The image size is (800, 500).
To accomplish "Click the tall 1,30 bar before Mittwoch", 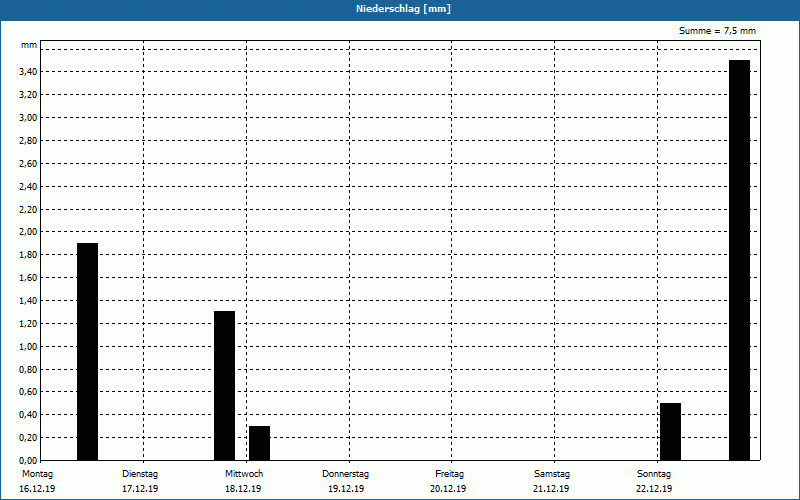I will click(224, 386).
